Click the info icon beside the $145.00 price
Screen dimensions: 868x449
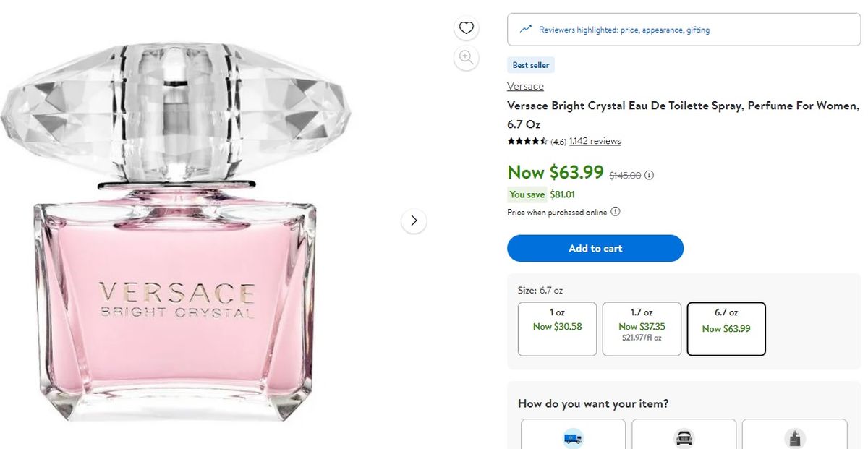649,174
